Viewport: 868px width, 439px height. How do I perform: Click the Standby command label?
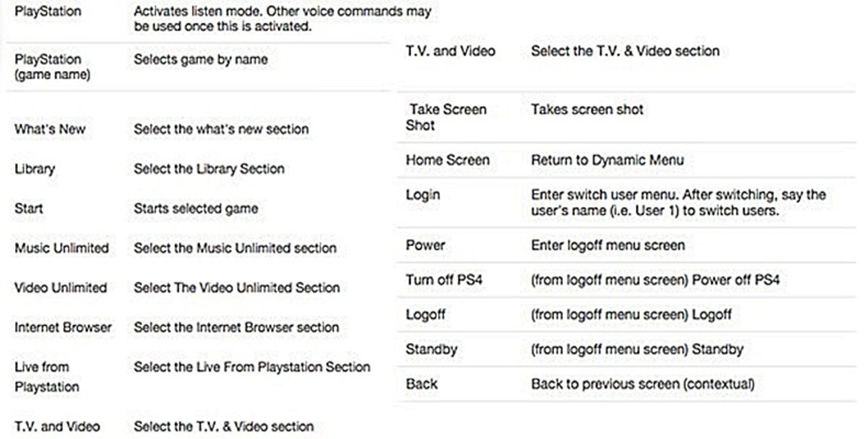pos(431,349)
